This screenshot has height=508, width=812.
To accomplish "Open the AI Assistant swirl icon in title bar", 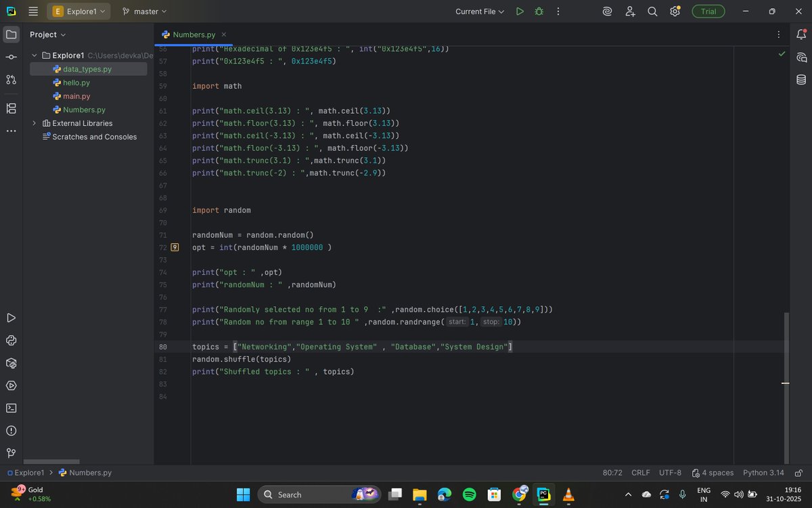I will tap(608, 12).
